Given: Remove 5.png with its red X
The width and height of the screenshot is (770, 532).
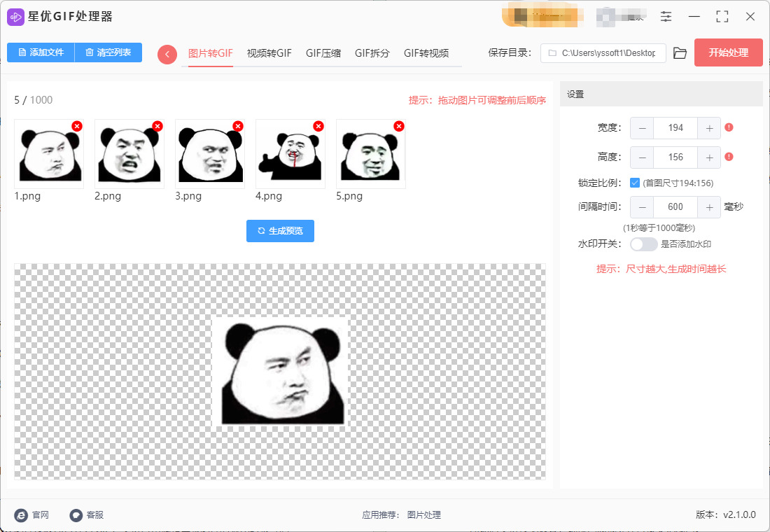Looking at the screenshot, I should click(399, 126).
